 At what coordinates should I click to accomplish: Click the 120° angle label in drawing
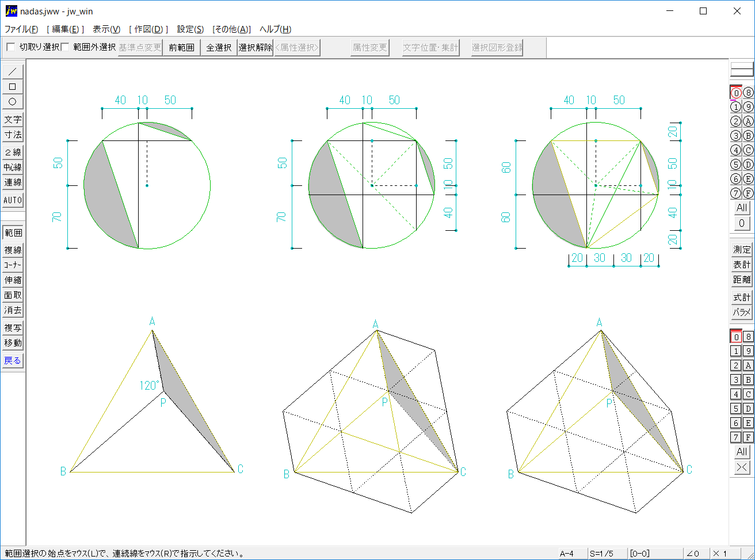click(x=149, y=386)
